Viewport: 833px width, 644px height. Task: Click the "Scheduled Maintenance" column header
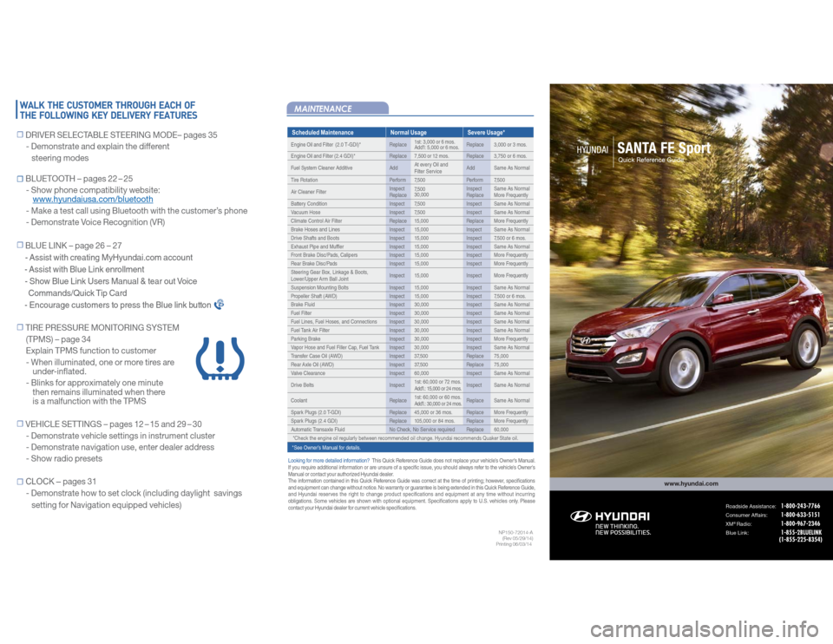[323, 132]
